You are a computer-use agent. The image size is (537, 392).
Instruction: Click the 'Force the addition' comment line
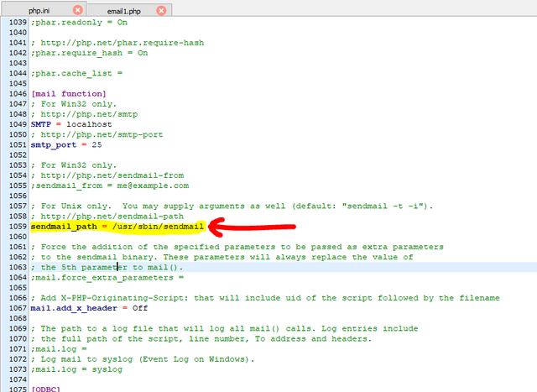tap(237, 247)
